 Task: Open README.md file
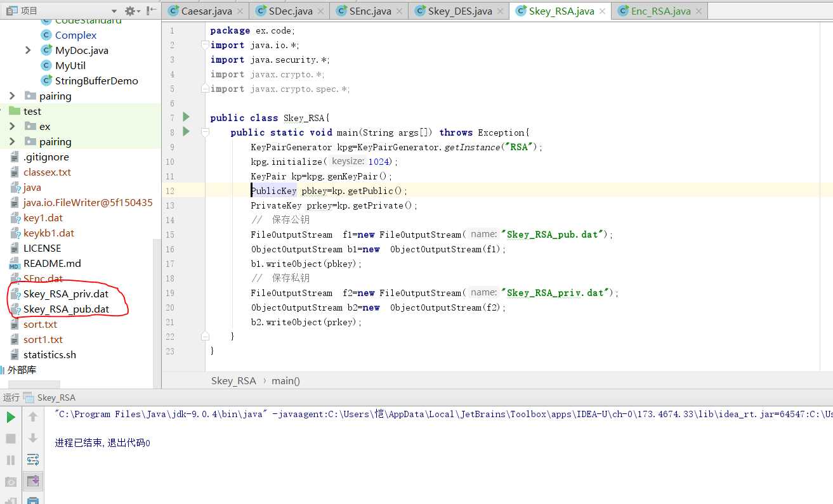(52, 263)
